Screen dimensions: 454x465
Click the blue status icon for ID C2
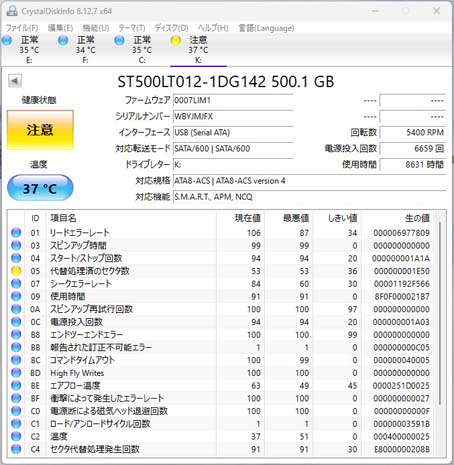click(x=16, y=436)
